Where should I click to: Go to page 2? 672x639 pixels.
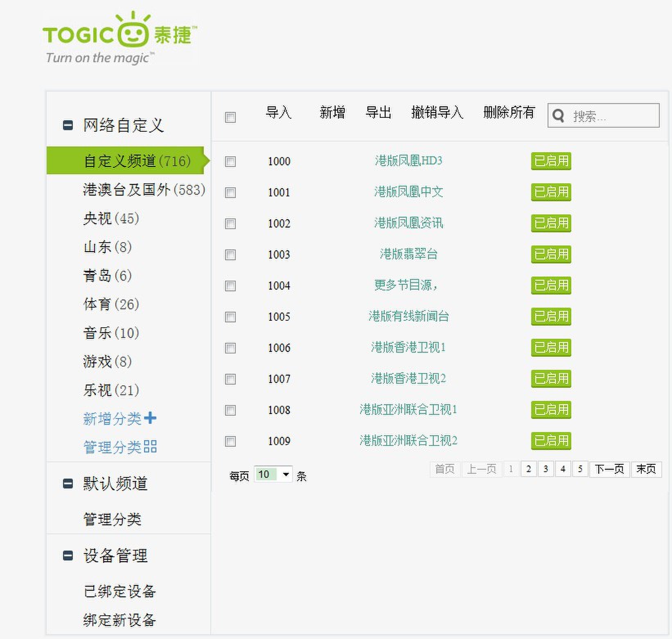[528, 469]
